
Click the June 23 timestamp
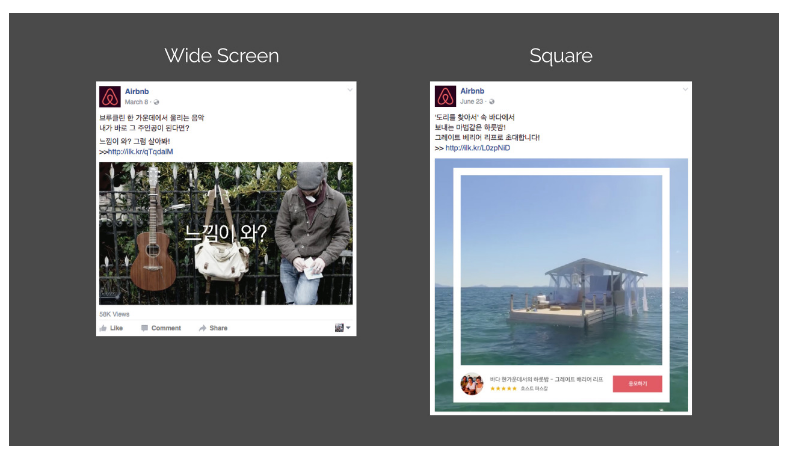[x=472, y=101]
